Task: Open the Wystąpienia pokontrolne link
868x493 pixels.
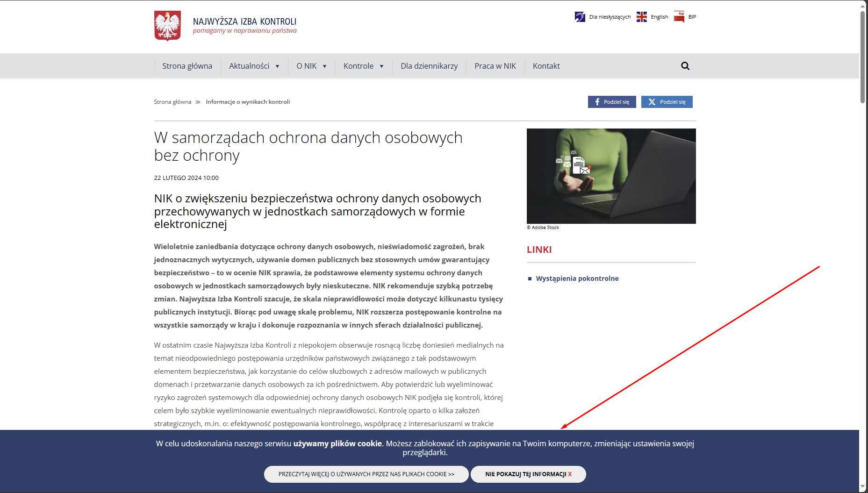Action: pos(578,278)
